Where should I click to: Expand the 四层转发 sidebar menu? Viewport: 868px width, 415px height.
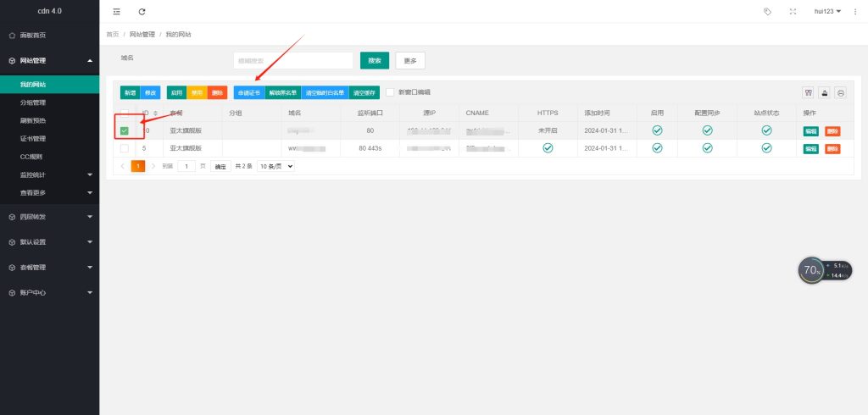49,216
